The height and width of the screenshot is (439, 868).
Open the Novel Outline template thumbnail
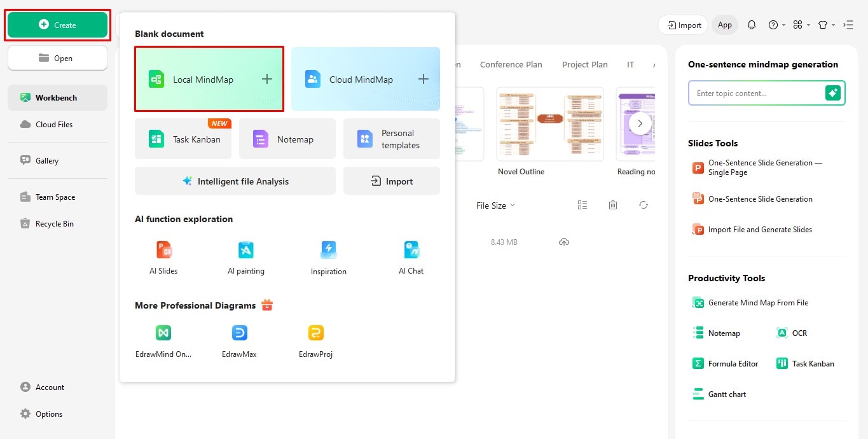(x=550, y=124)
